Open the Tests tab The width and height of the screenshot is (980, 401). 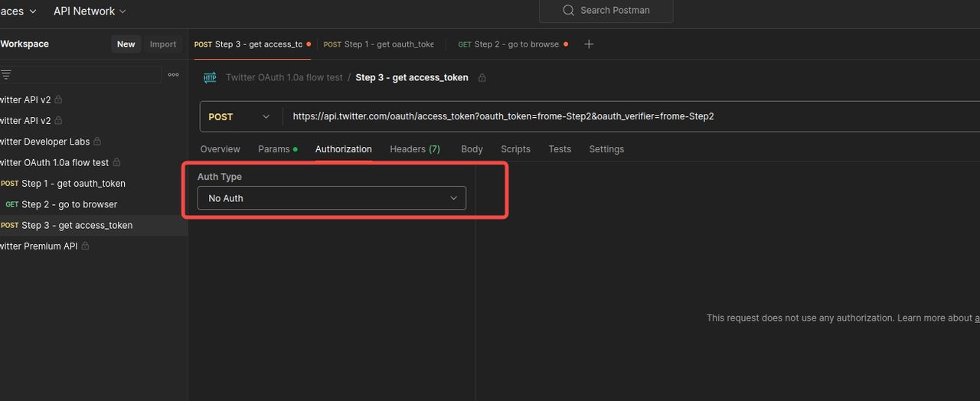point(560,149)
